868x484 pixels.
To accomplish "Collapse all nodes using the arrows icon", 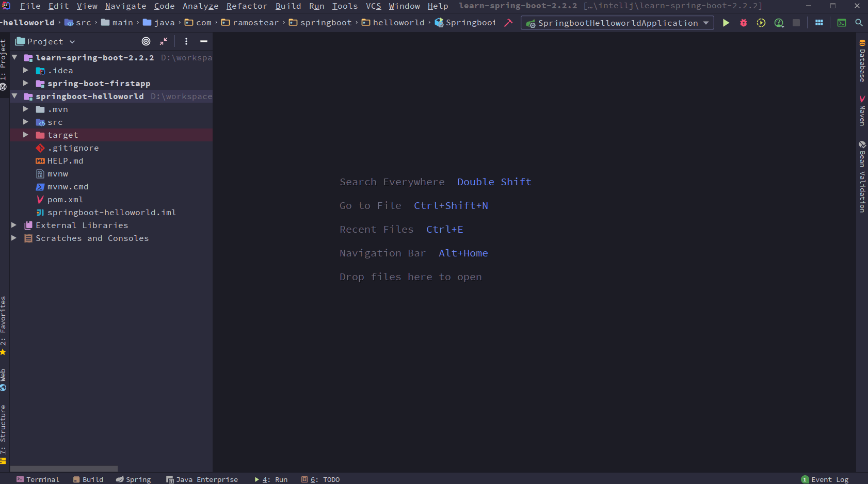I will point(164,41).
